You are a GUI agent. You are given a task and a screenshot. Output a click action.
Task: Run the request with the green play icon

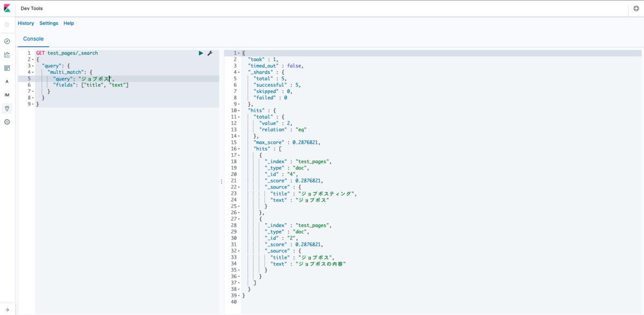point(201,53)
